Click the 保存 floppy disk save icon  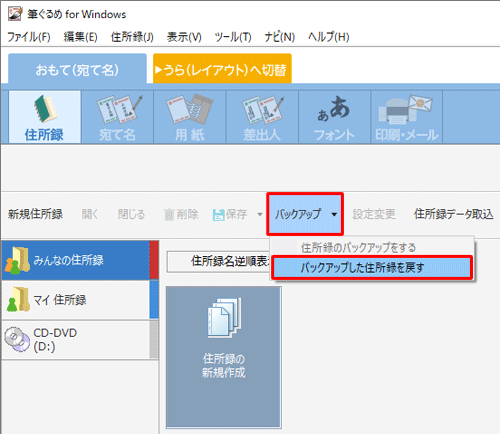tap(219, 215)
